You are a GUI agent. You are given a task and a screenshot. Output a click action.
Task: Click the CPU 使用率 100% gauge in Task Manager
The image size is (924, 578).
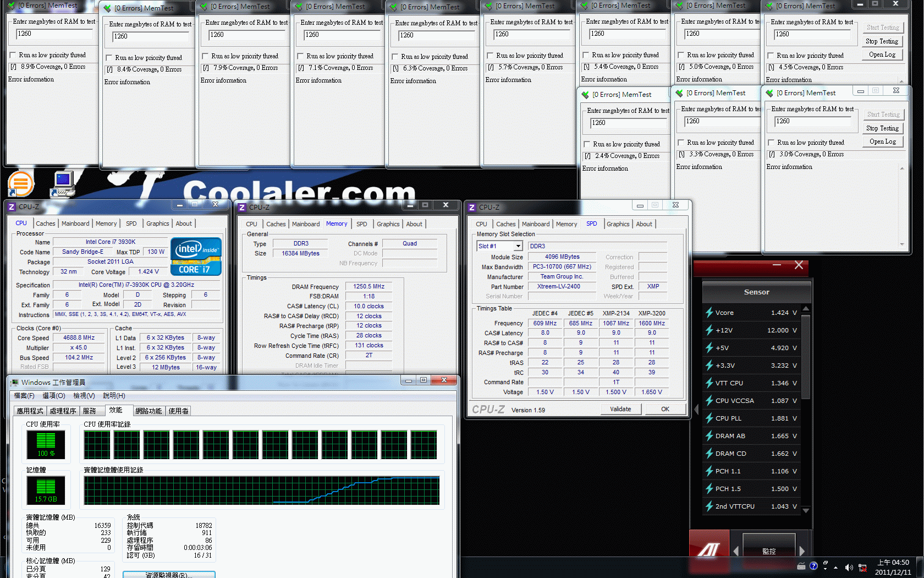(x=46, y=444)
